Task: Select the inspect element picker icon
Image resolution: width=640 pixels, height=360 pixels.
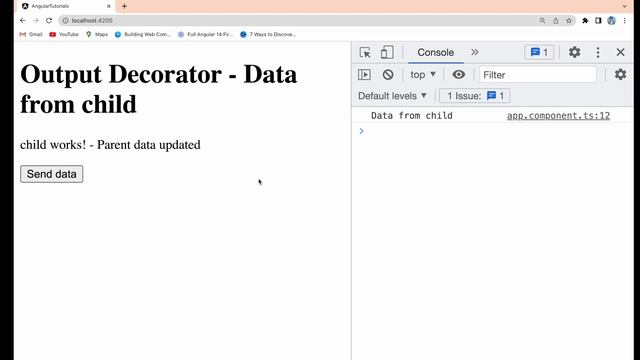Action: (x=365, y=53)
